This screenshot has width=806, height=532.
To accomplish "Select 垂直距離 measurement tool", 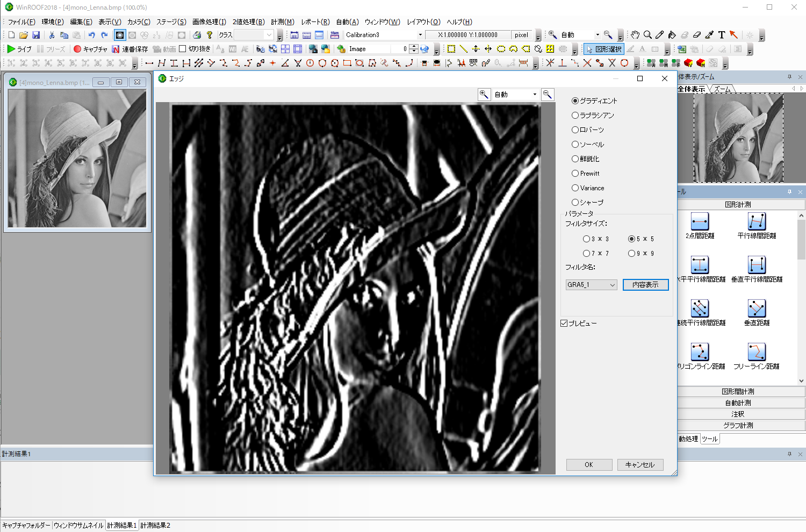I will pyautogui.click(x=757, y=313).
